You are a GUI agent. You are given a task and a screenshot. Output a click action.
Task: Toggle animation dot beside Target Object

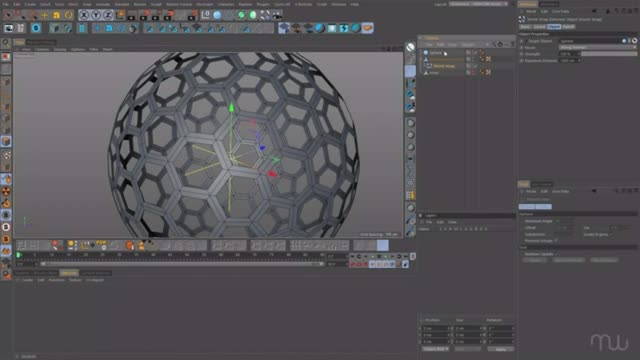tap(522, 41)
